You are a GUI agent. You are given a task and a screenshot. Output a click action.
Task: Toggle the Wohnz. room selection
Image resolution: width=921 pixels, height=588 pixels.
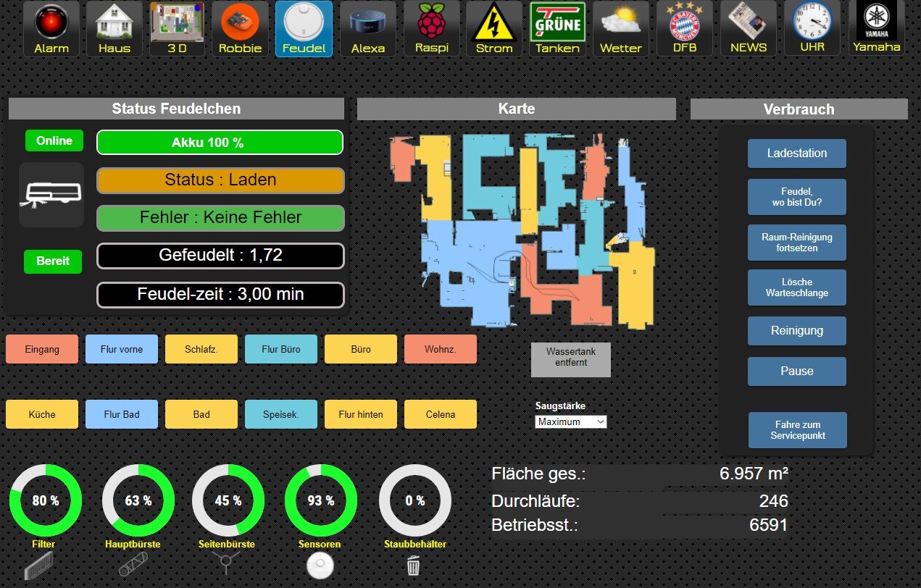pos(441,349)
